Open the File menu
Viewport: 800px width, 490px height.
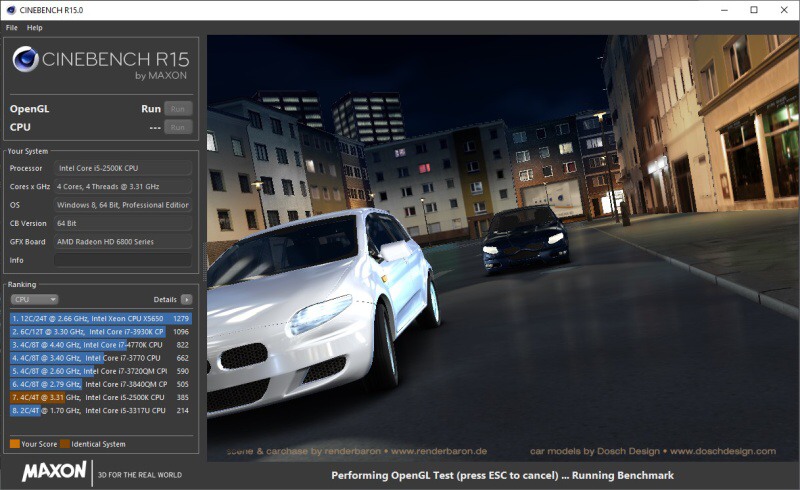[x=11, y=28]
